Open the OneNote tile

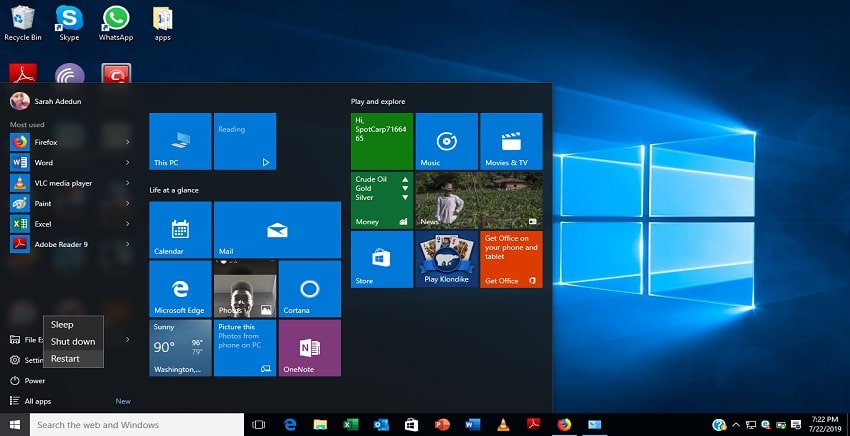[310, 348]
